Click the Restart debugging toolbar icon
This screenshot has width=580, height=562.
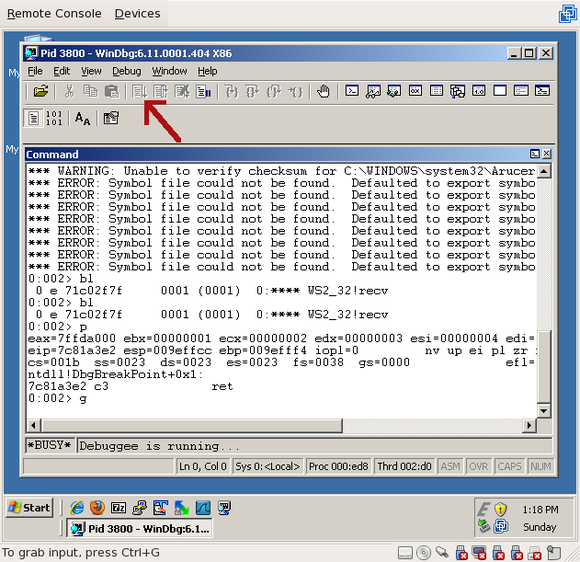[x=161, y=91]
